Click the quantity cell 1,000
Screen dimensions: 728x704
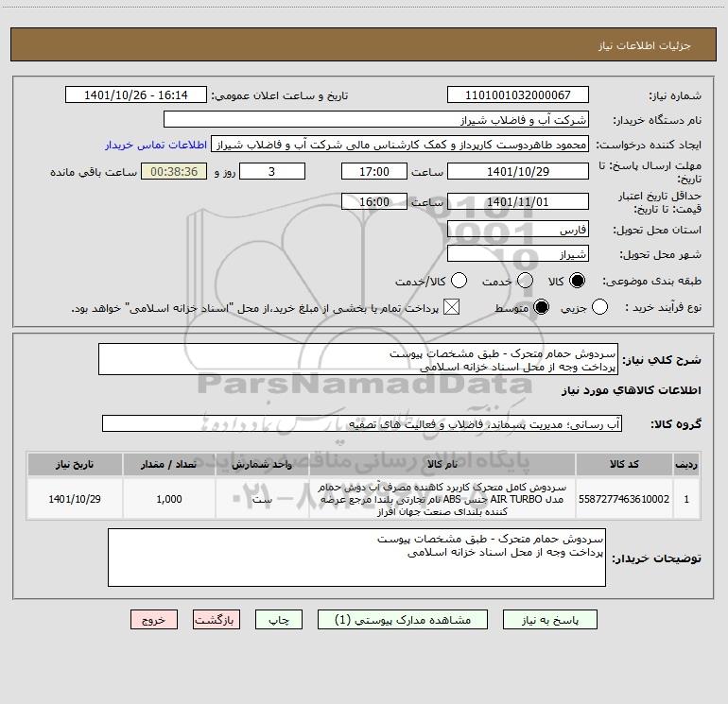pos(169,499)
